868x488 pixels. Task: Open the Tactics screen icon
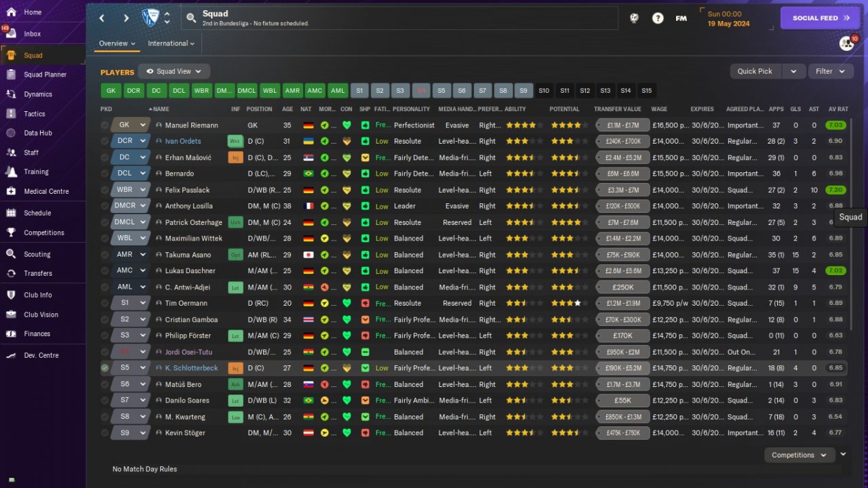pos(12,114)
